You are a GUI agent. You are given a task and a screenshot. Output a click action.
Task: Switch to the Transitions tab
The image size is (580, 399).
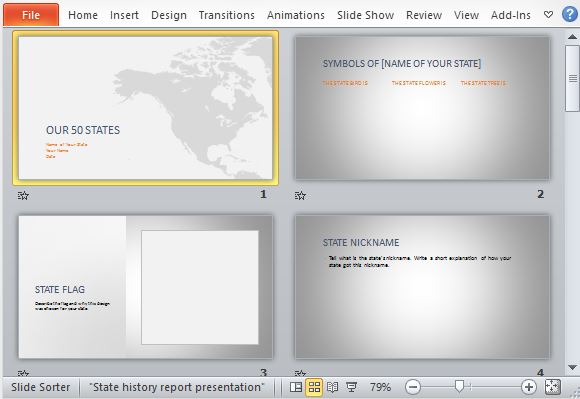point(226,15)
